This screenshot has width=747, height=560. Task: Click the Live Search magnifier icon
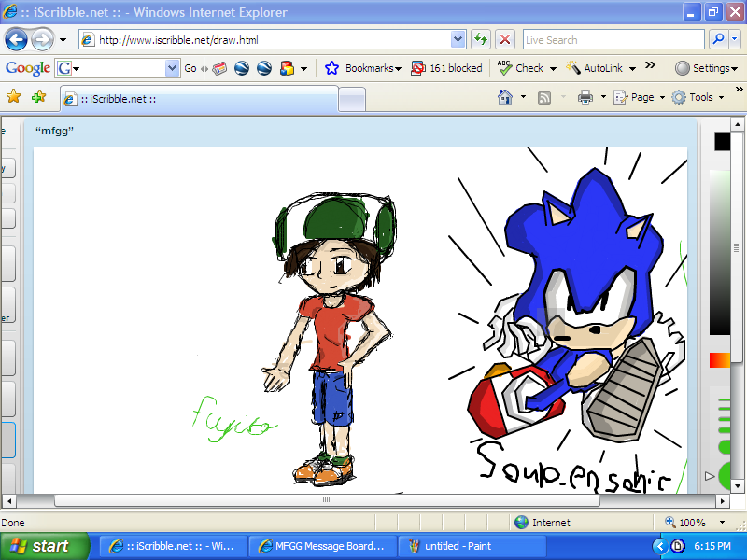point(719,40)
